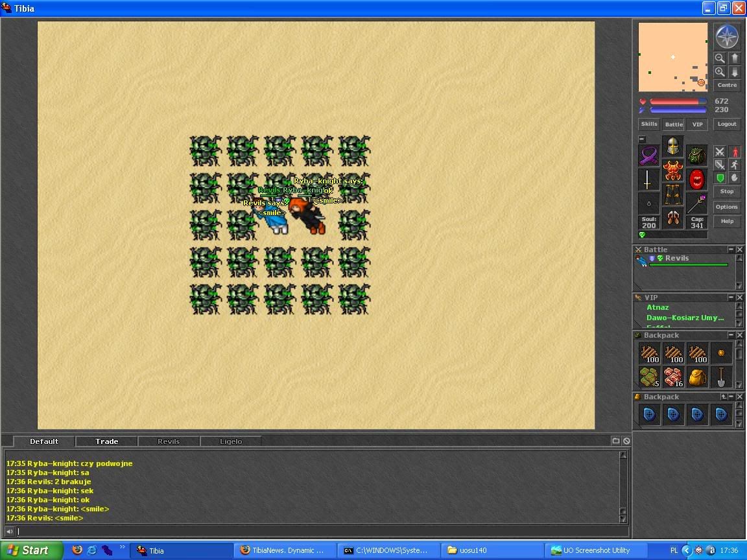Open the minimap compass rose

727,37
